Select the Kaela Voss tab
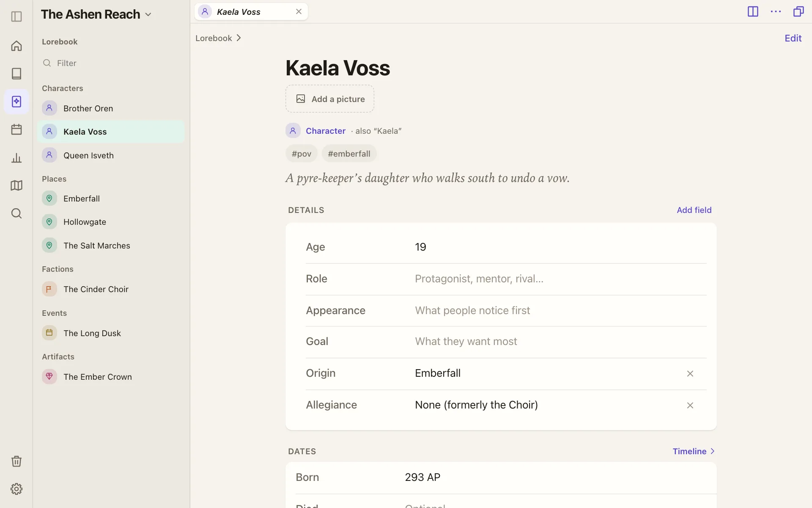The width and height of the screenshot is (812, 508). 251,11
